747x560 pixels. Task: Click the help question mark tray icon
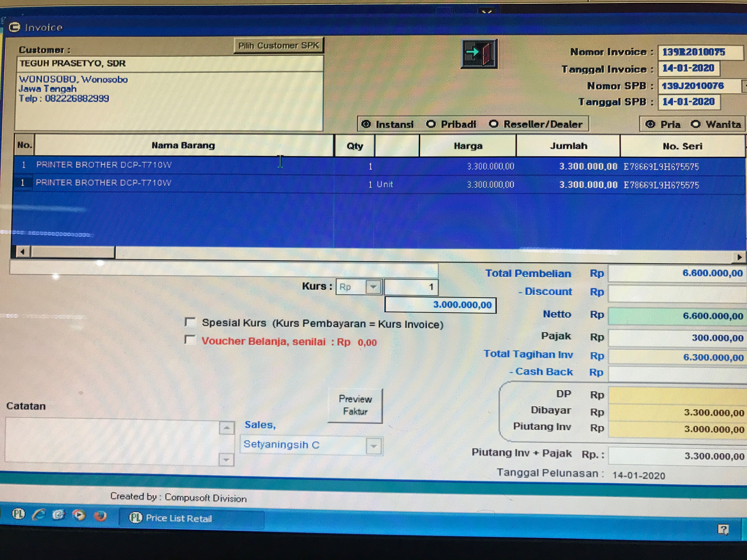pyautogui.click(x=723, y=529)
